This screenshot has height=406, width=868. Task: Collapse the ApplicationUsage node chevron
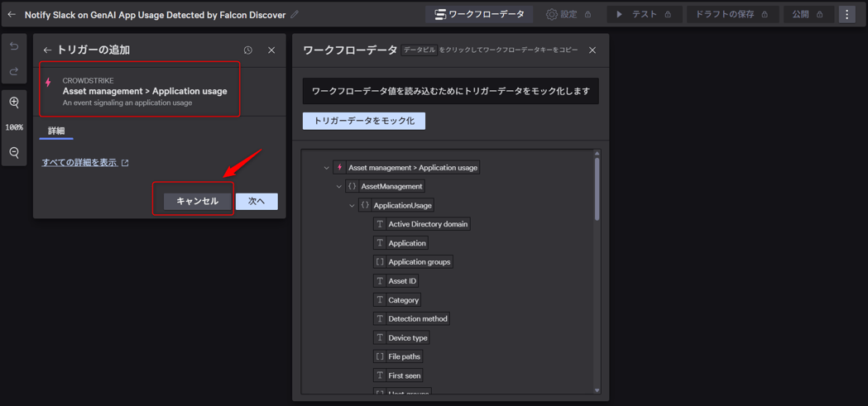352,205
